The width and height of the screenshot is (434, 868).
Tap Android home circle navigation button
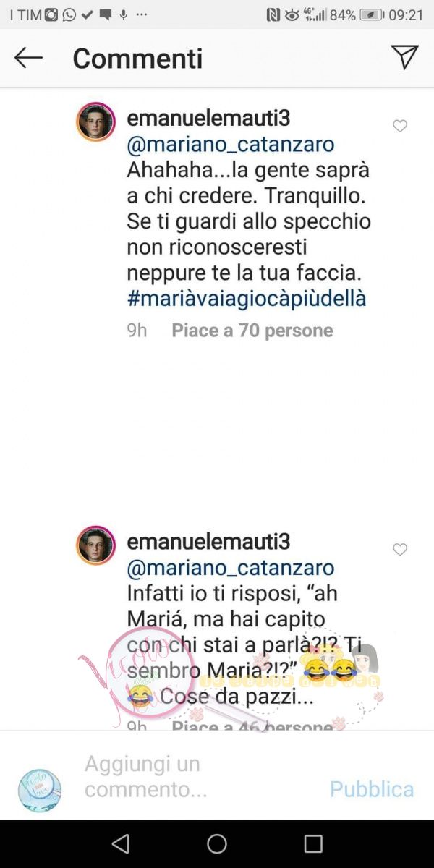pos(217,843)
